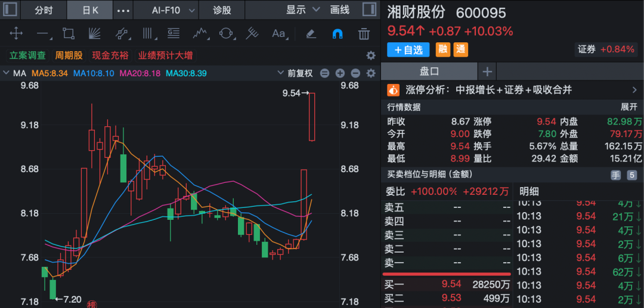Select the Aa text annotation tool
The image size is (644, 308).
point(279,33)
